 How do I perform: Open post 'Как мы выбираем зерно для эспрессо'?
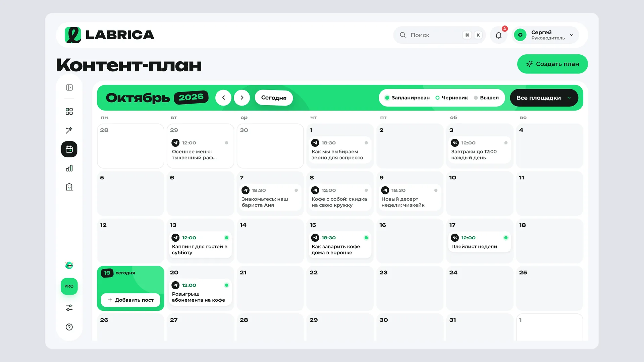(340, 150)
